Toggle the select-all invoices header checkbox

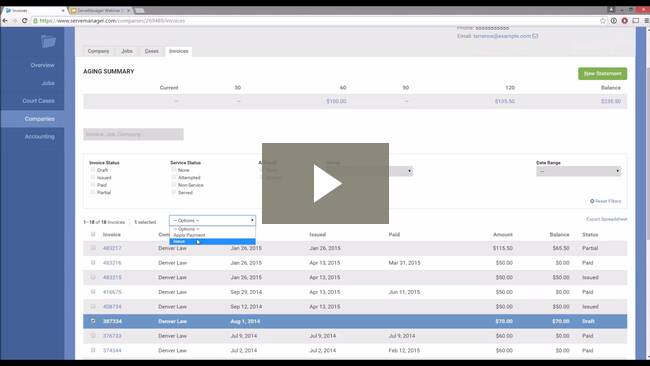[93, 235]
